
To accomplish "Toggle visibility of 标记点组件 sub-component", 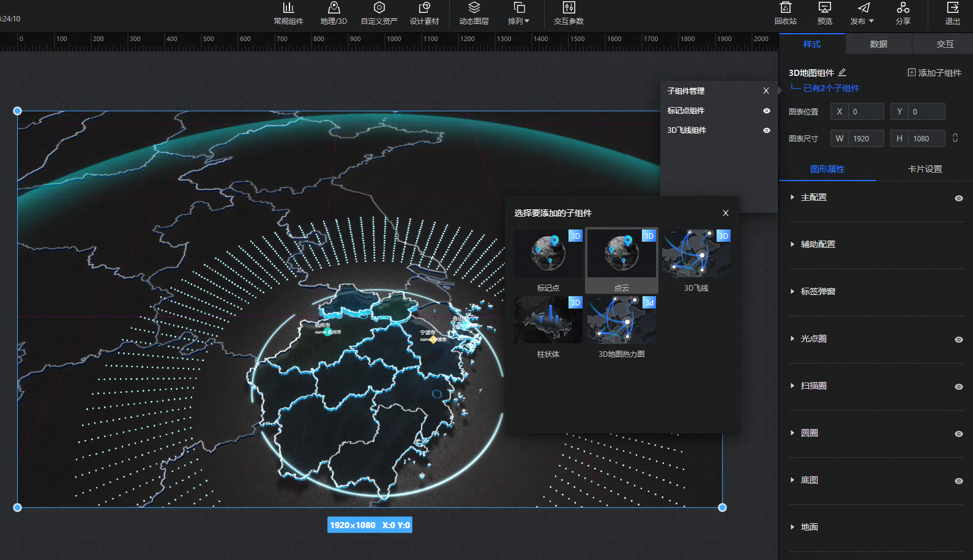I will tap(766, 111).
